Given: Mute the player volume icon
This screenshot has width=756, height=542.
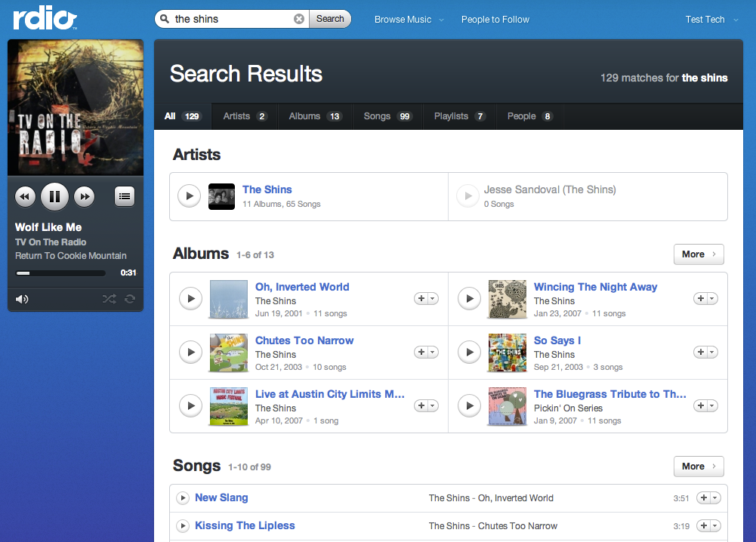Looking at the screenshot, I should click(22, 299).
